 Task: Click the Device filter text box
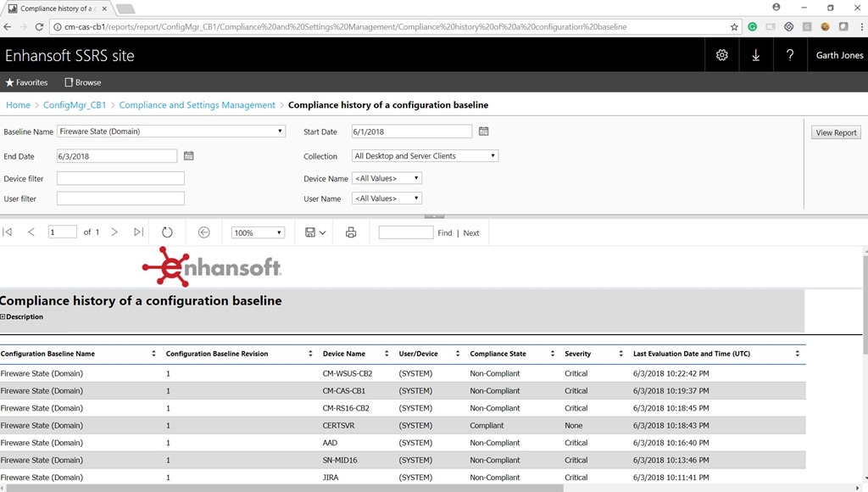[120, 178]
